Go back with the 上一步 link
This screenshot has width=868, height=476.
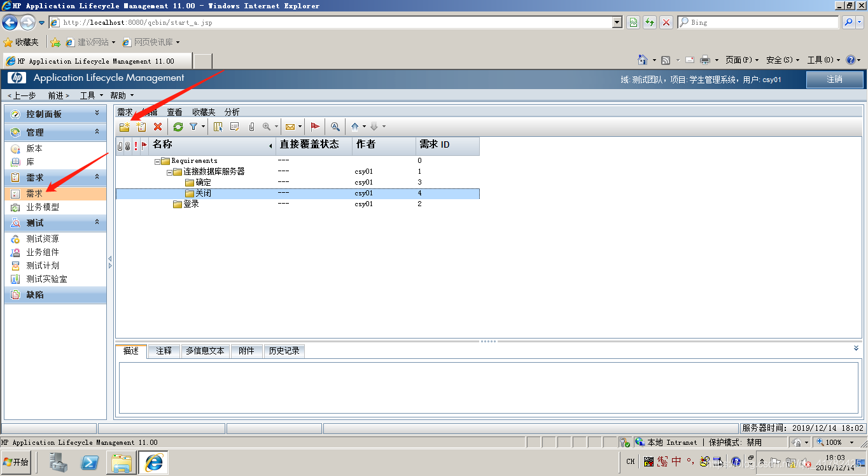point(22,95)
